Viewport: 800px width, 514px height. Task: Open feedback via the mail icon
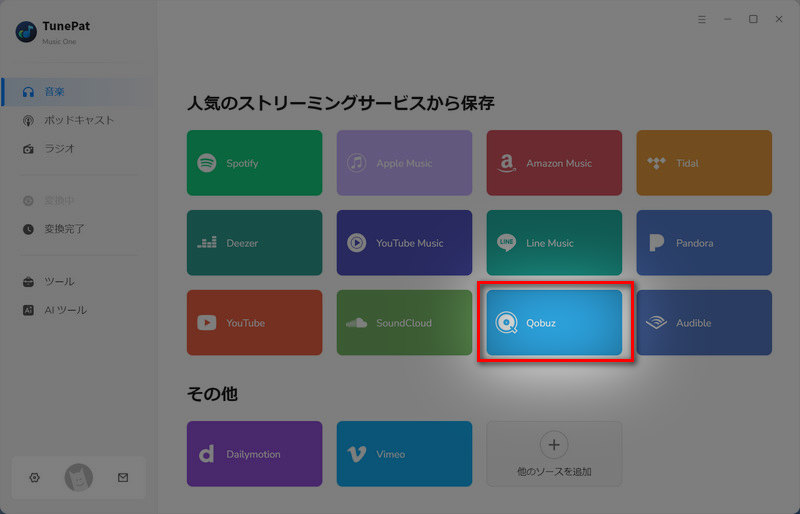(x=123, y=478)
